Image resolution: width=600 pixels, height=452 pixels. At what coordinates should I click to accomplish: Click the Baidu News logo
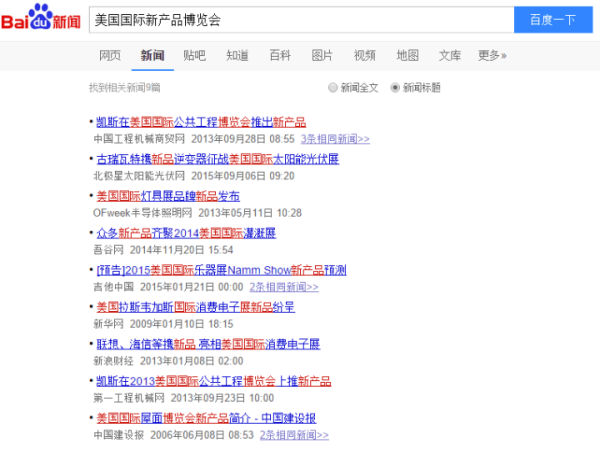tap(42, 20)
